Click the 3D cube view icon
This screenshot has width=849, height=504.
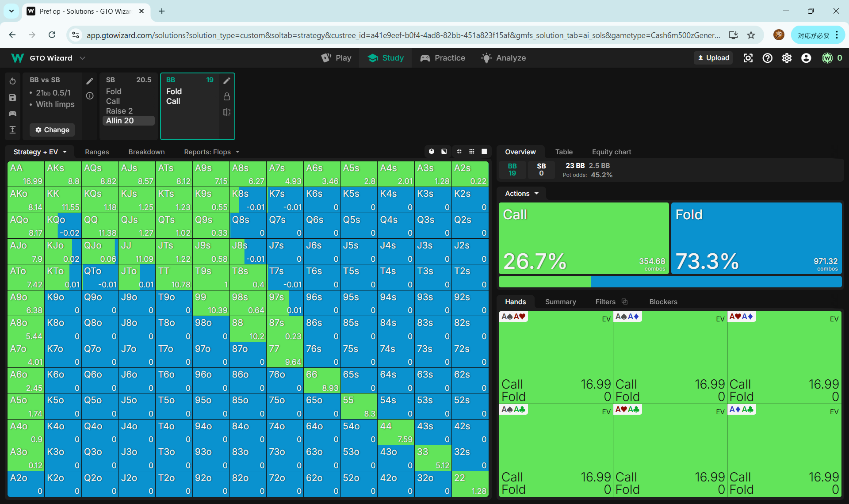(x=432, y=152)
